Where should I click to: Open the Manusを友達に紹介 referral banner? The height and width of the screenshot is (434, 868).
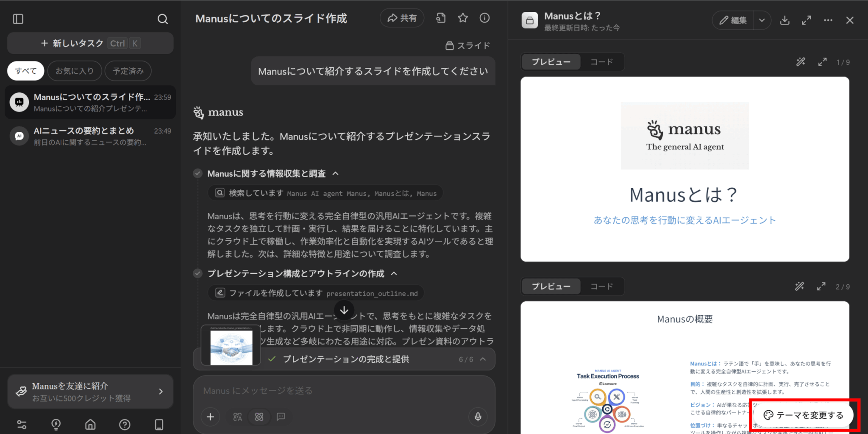pos(90,392)
